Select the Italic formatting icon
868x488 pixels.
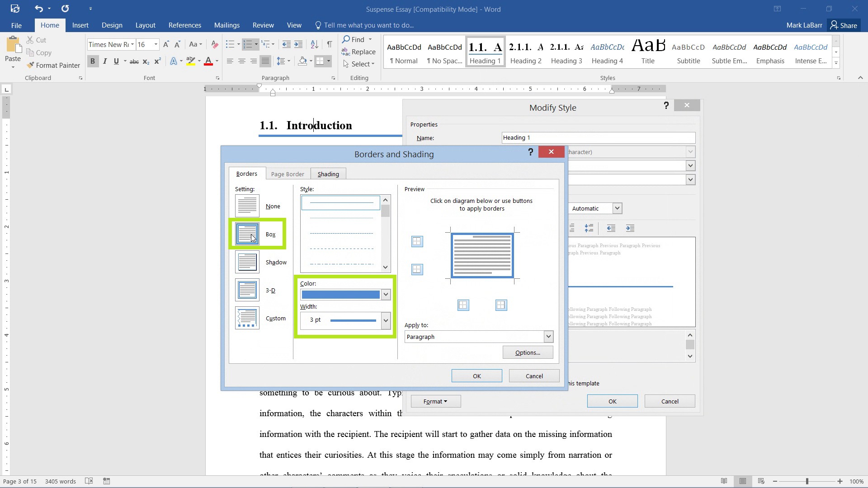point(104,61)
